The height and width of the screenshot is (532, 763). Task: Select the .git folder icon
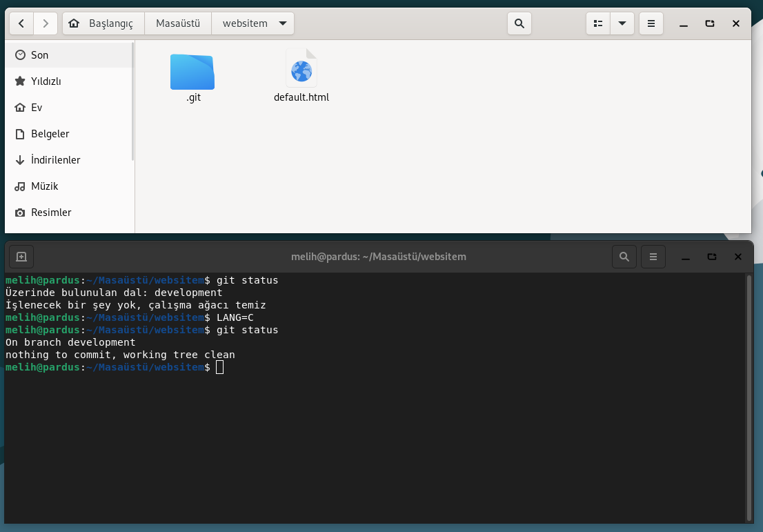(x=192, y=72)
